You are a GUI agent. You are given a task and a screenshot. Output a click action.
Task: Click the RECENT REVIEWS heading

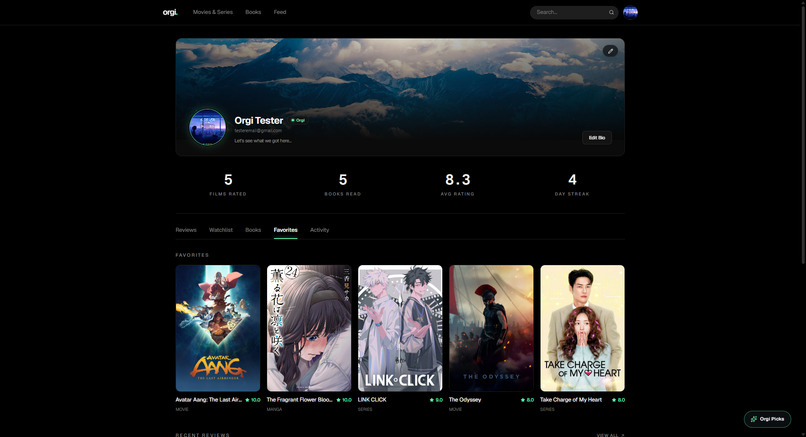coord(203,434)
